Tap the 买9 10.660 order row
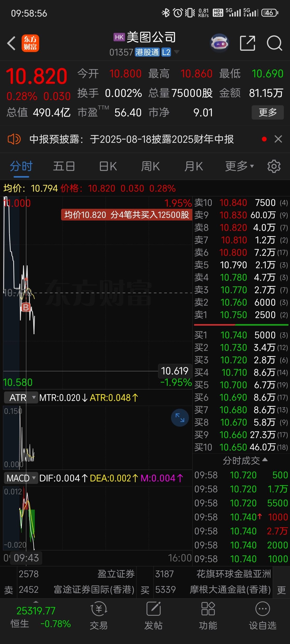Screen dimensions: 290x644 241,435
